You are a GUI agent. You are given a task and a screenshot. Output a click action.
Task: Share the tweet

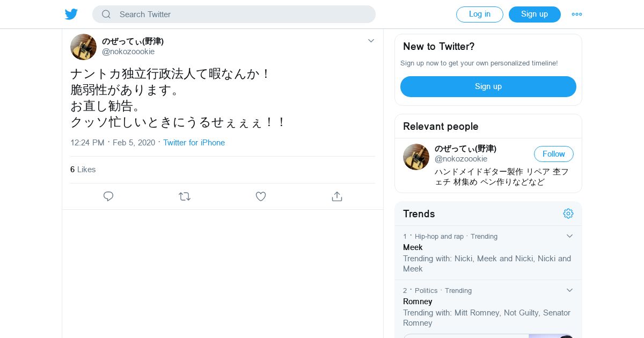click(337, 196)
